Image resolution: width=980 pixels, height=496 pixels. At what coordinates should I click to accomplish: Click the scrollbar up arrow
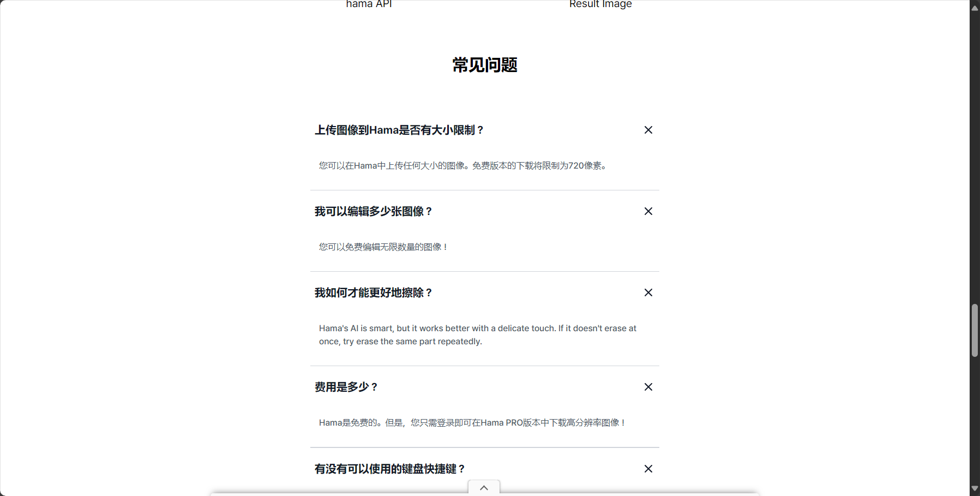(975, 8)
